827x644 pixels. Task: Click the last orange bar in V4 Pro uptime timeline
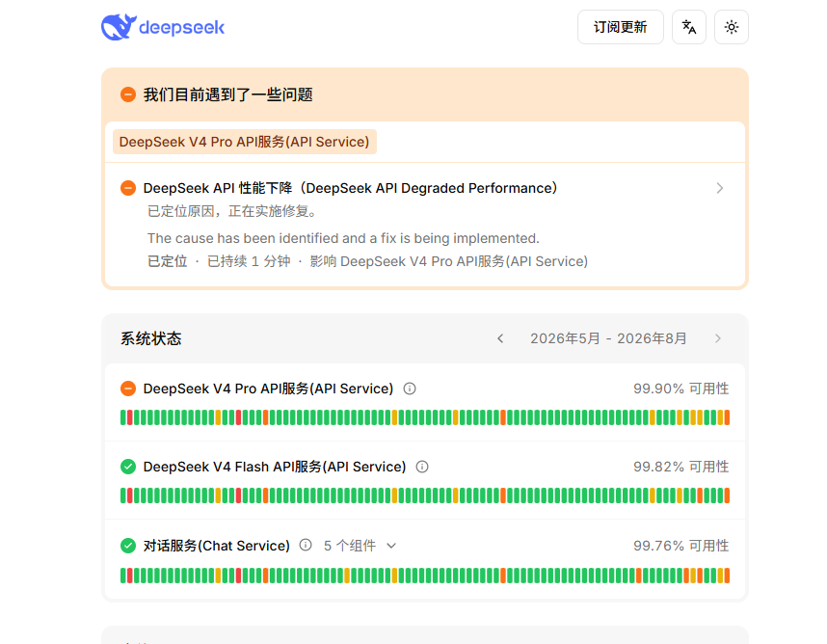(727, 417)
